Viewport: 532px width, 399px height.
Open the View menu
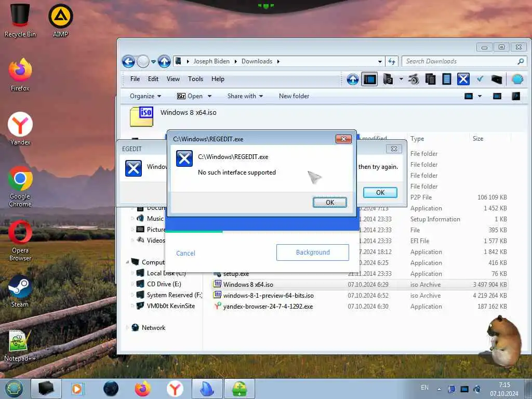[173, 79]
